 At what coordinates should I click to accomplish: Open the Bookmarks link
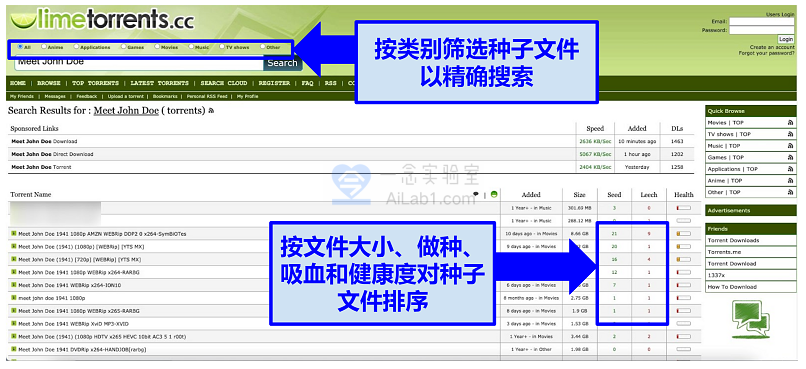click(165, 96)
